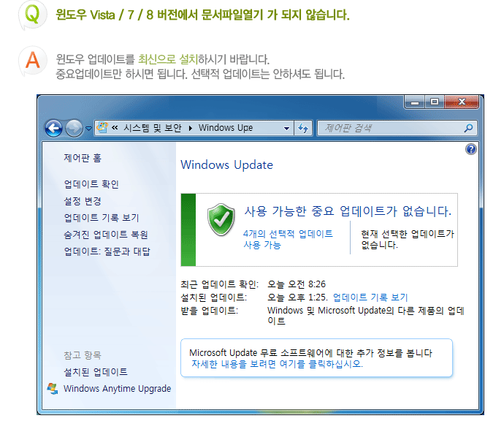Open 설정 변경 in sidebar
Screen dimensions: 504x440
[x=83, y=201]
